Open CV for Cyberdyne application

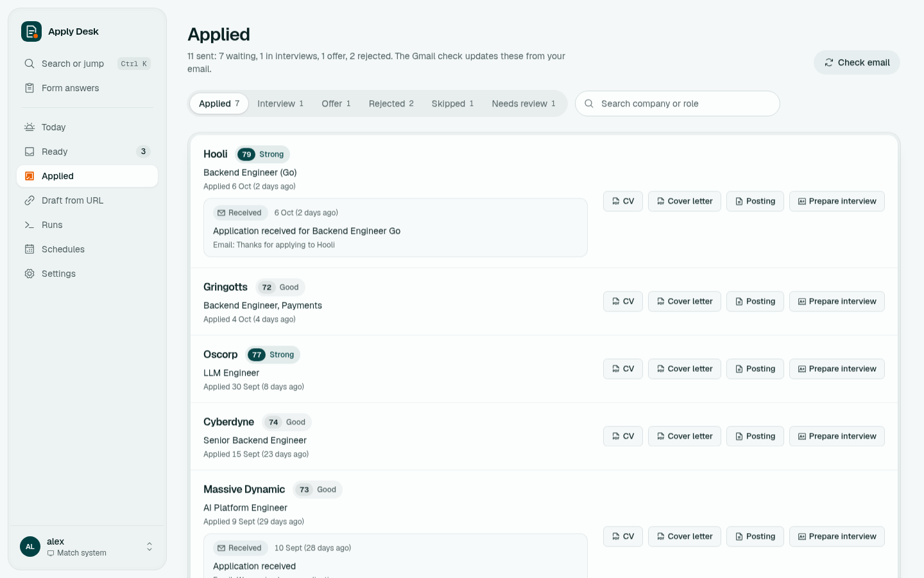point(623,436)
